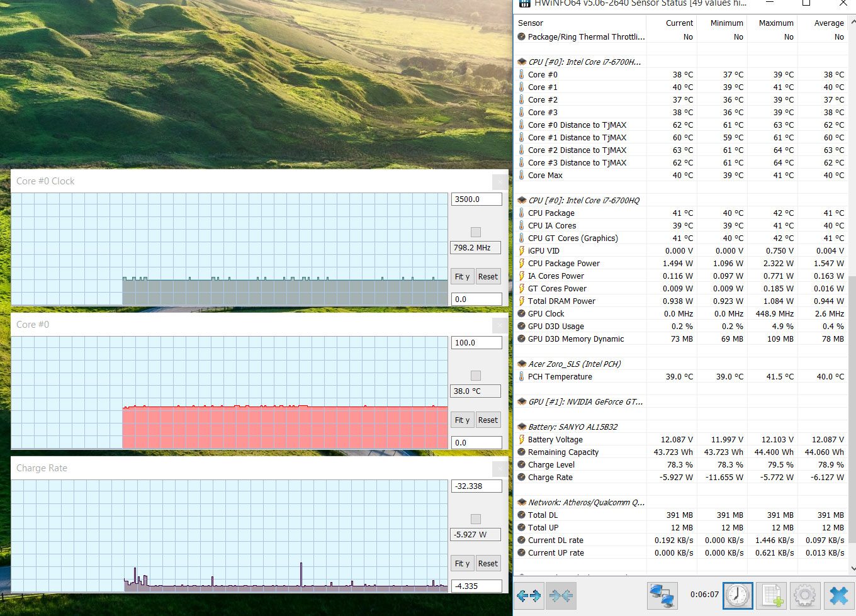Toggle checkbox in Core #0 temperature graph
Screen dimensions: 856x616
coord(476,376)
